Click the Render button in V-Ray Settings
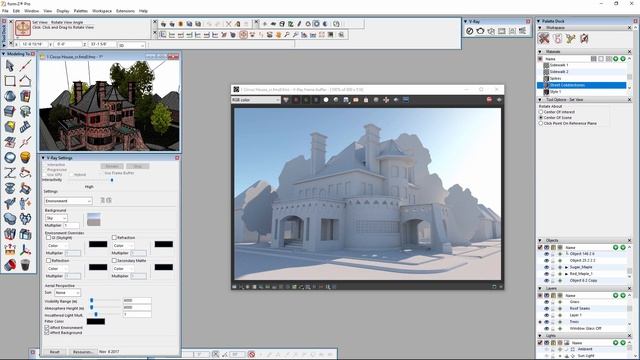640x360 pixels. coord(112,166)
